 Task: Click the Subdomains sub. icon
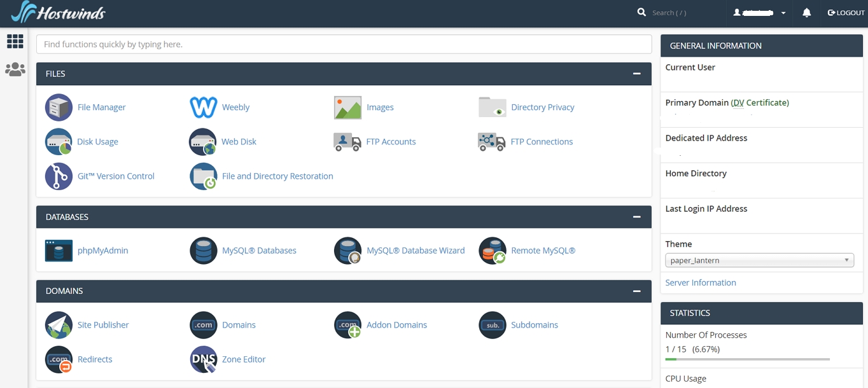(x=492, y=325)
